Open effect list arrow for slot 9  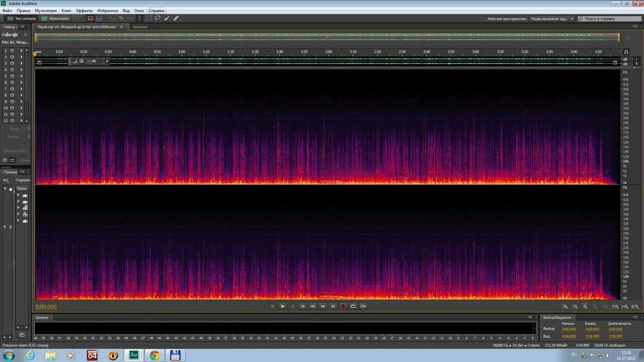[21, 102]
